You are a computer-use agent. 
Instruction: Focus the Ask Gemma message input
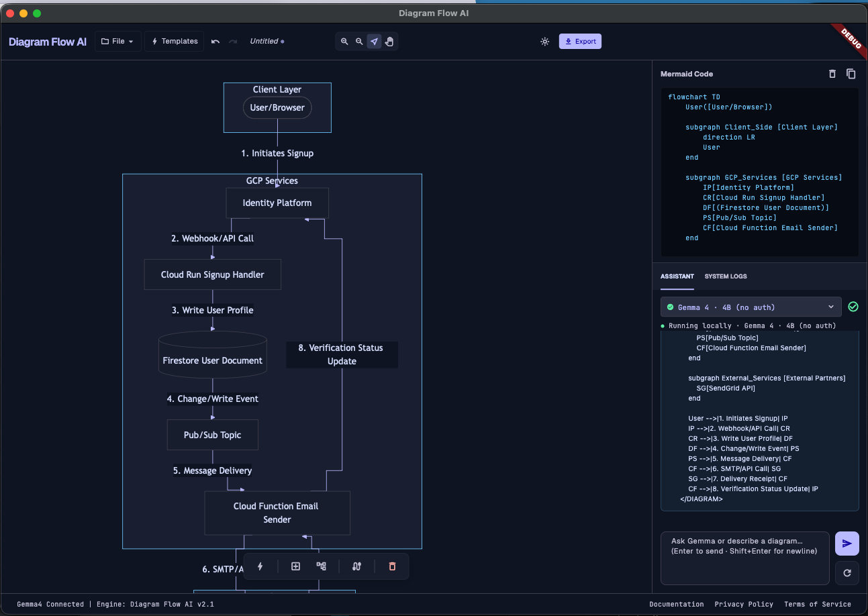point(745,558)
